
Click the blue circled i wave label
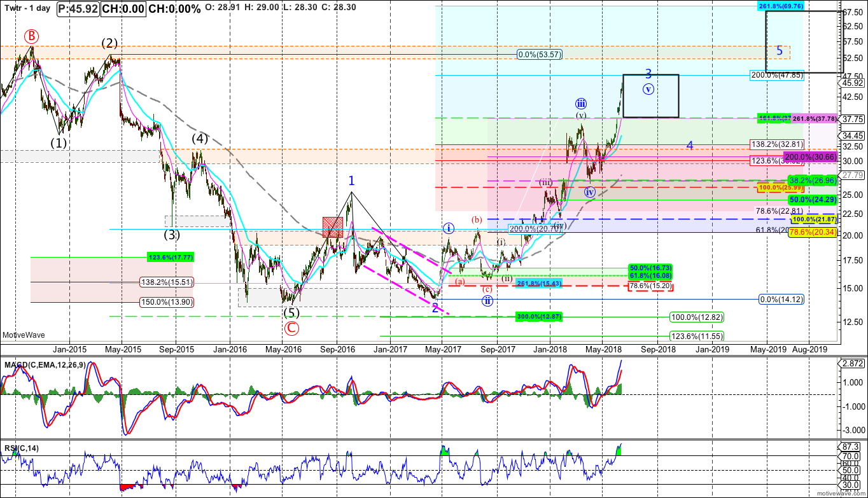(x=449, y=227)
